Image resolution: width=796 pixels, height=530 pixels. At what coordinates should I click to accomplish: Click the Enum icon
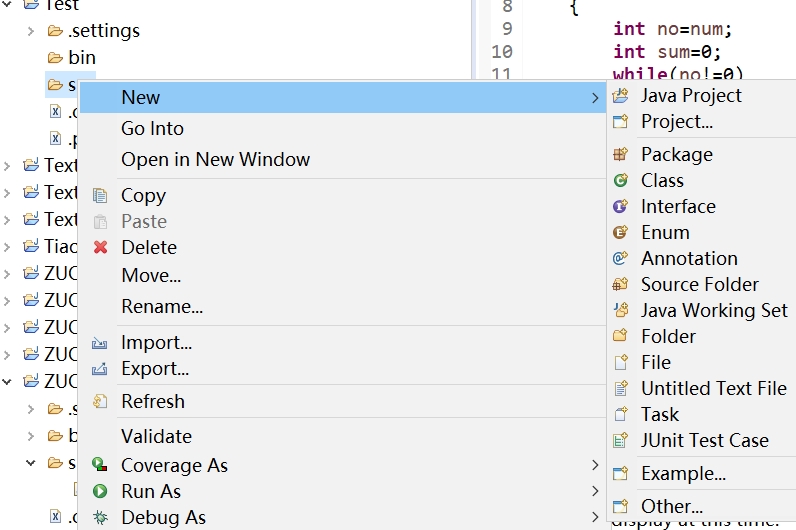[621, 233]
